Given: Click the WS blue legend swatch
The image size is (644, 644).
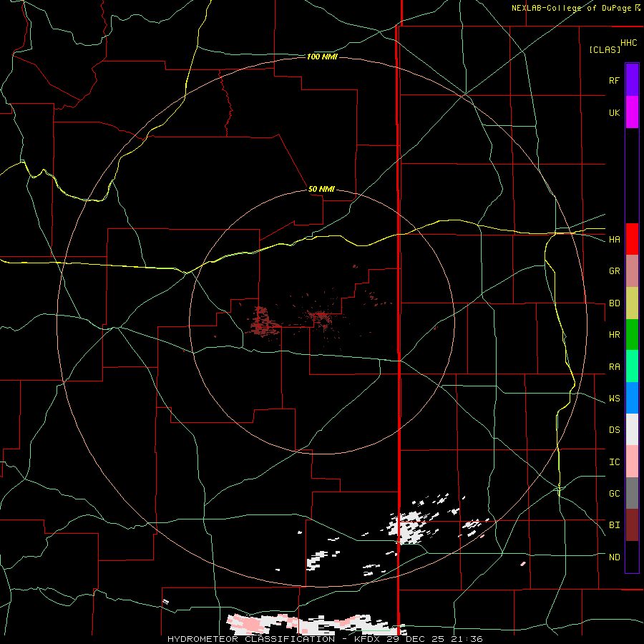Looking at the screenshot, I should point(632,398).
